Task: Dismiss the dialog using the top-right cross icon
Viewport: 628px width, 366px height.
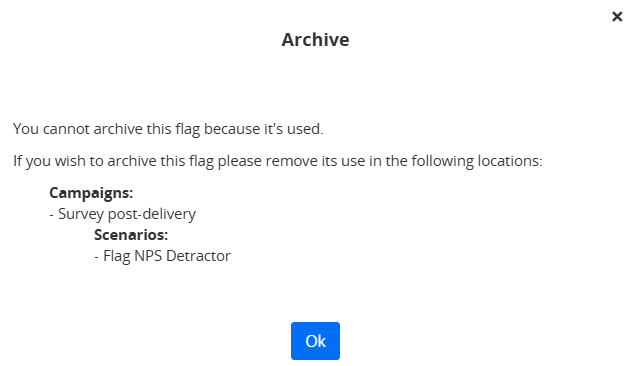Action: pyautogui.click(x=617, y=16)
